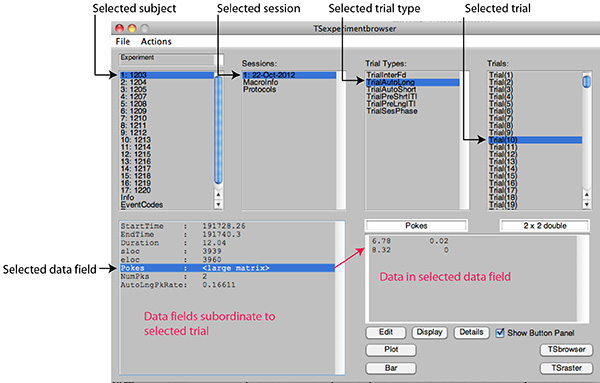Select the AutoLngPkRate data field
Screen dimensions: 600x383
point(227,285)
